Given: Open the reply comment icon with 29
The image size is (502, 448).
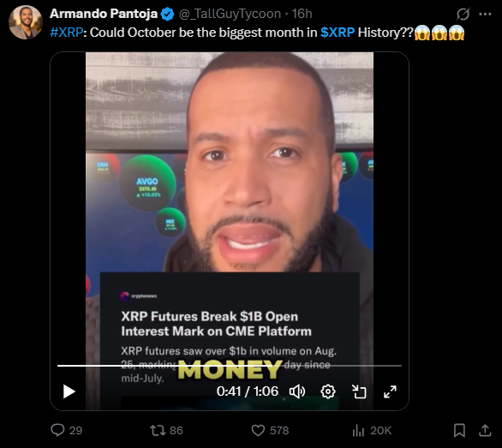Looking at the screenshot, I should pyautogui.click(x=67, y=430).
